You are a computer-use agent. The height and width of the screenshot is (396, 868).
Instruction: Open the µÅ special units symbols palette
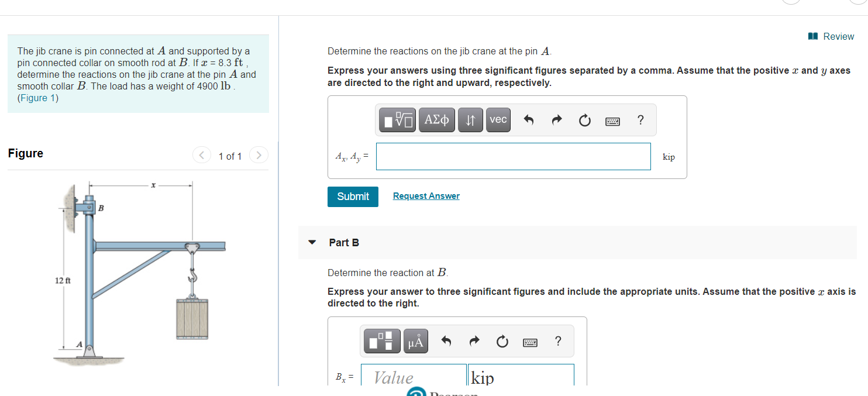(415, 341)
